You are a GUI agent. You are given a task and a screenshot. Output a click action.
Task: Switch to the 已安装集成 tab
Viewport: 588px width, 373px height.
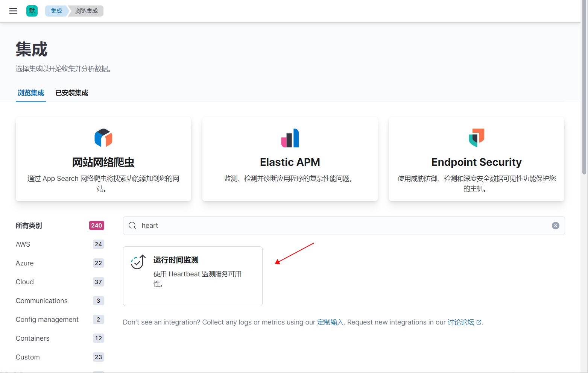pyautogui.click(x=71, y=93)
